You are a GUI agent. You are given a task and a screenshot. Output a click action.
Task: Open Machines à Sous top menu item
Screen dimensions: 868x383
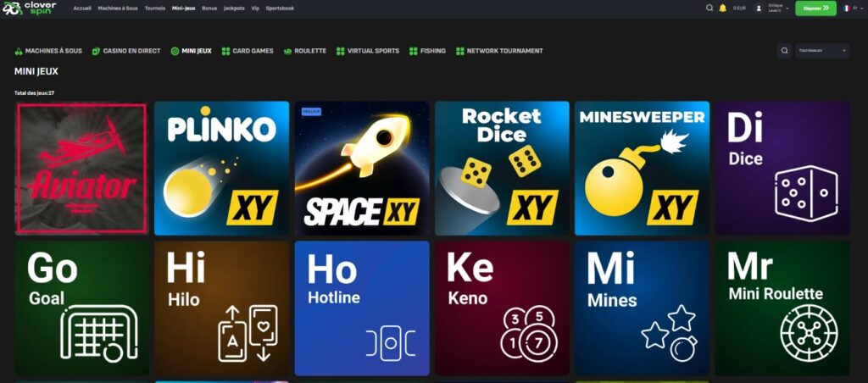(118, 8)
